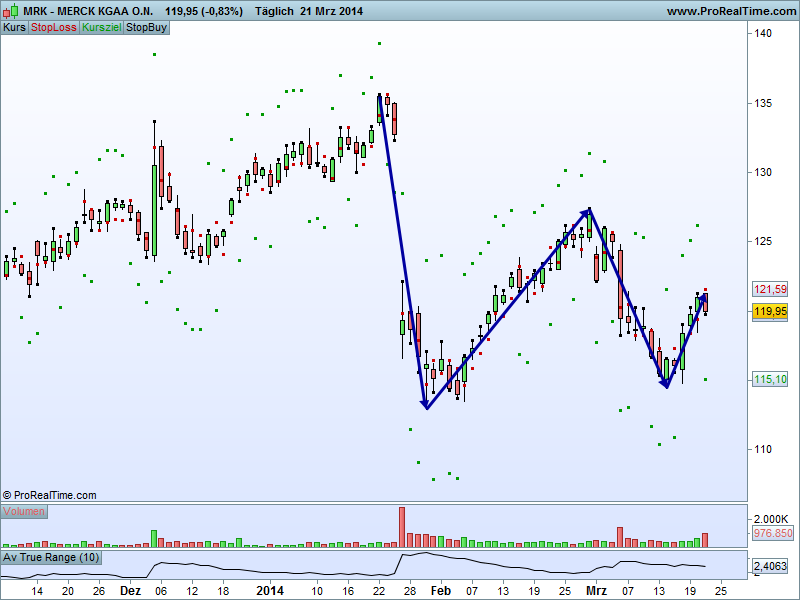Click the candlestick icon beside MRK title
The height and width of the screenshot is (600, 800).
pos(10,11)
